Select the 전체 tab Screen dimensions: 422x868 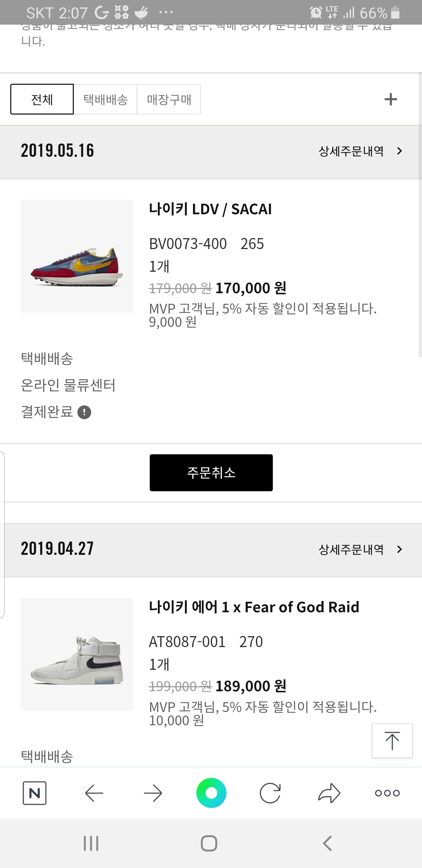tap(42, 99)
